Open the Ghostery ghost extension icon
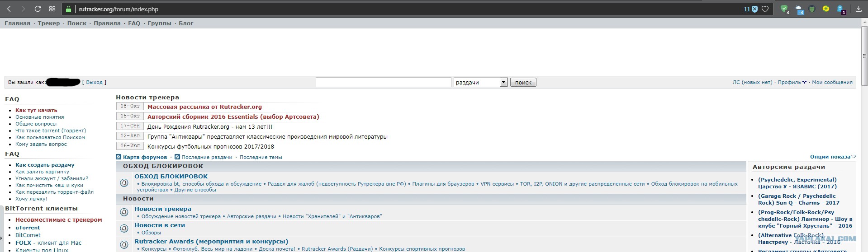Image resolution: width=868 pixels, height=252 pixels. (841, 9)
